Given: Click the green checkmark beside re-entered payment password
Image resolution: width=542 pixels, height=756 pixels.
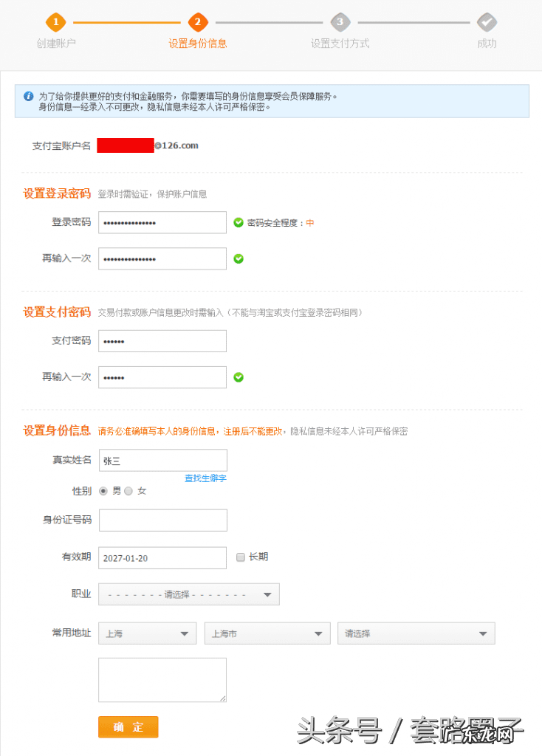Looking at the screenshot, I should pyautogui.click(x=239, y=377).
